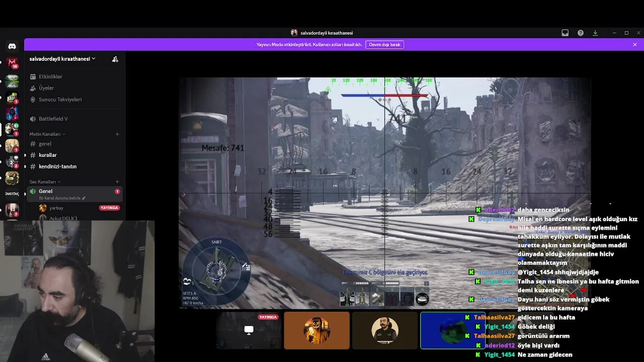Viewport: 644px width, 362px height.
Task: Expand the salvadordayii kıraathanesi server menu
Action: pos(62,59)
